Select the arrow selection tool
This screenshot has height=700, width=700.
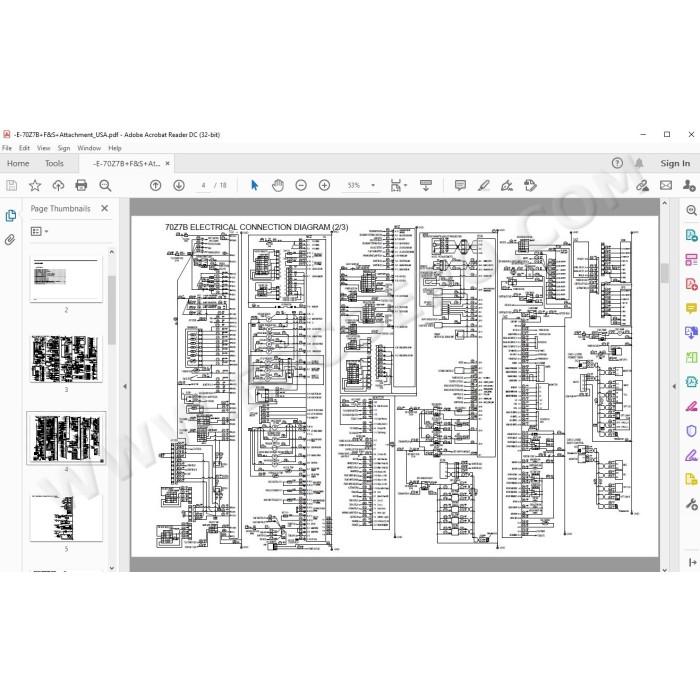tap(254, 185)
